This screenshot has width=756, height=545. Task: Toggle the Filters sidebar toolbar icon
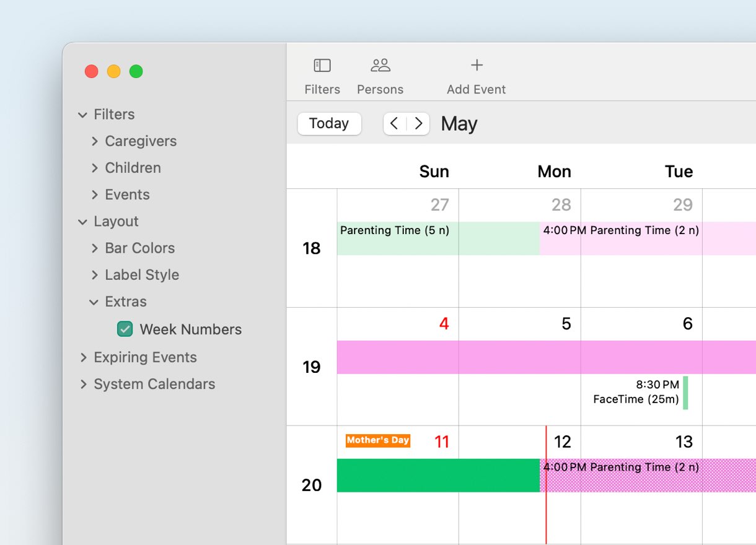pyautogui.click(x=322, y=66)
